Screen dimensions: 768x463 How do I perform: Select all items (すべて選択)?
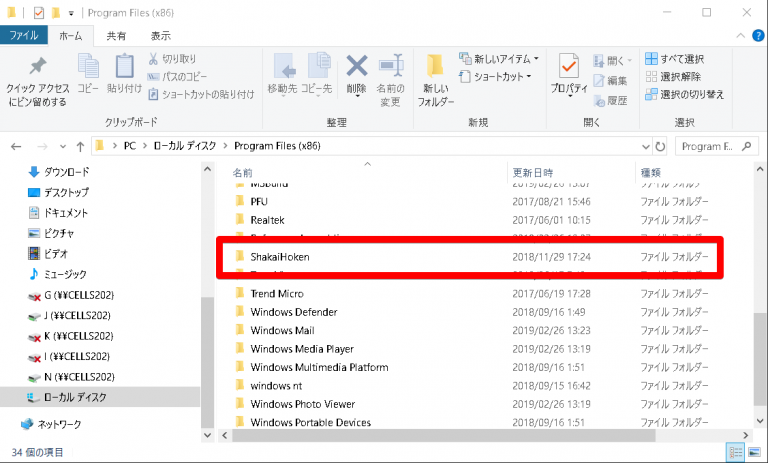674,59
